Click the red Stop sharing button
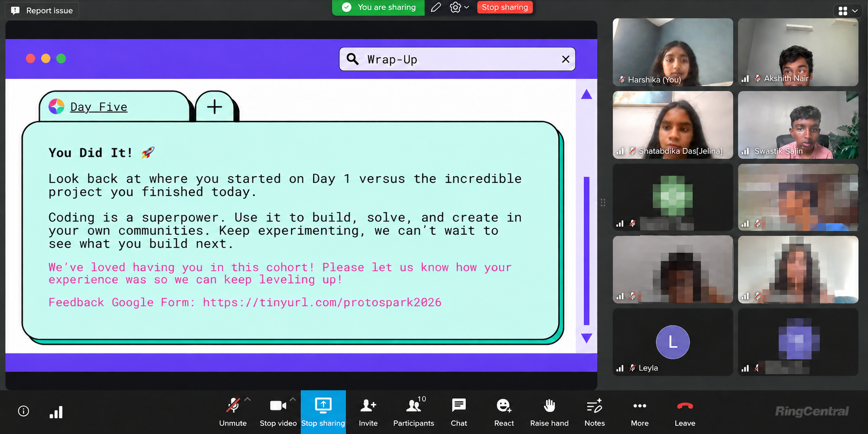The height and width of the screenshot is (434, 868). click(504, 7)
